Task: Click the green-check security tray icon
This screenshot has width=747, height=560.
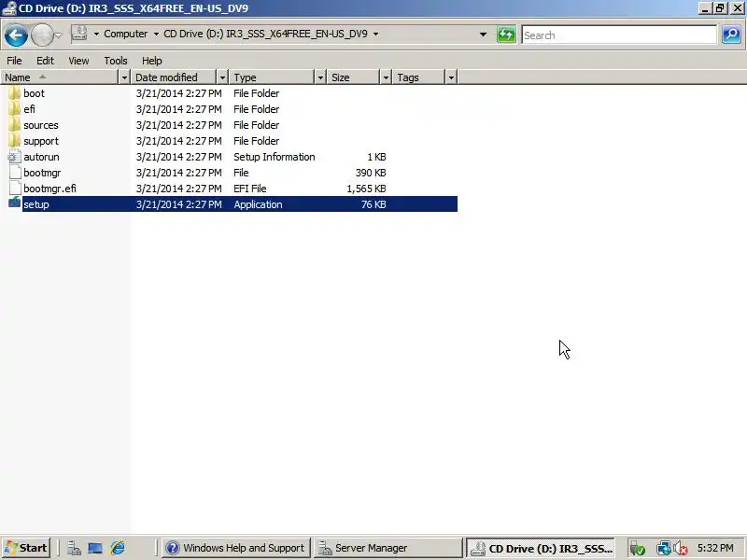Action: (x=637, y=549)
